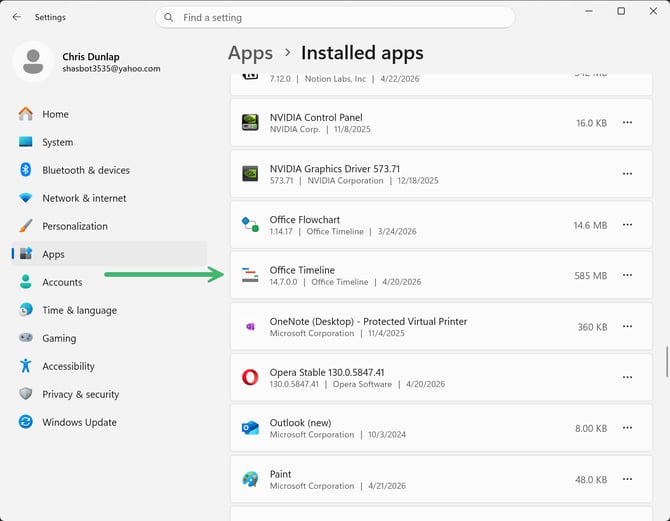Click the Find a setting search box
This screenshot has height=521, width=670.
[340, 18]
